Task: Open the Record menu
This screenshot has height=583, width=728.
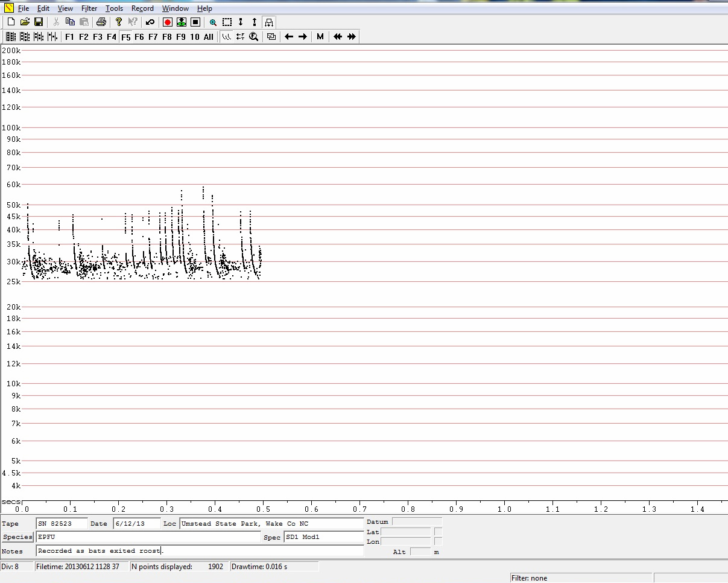Action: 142,8
